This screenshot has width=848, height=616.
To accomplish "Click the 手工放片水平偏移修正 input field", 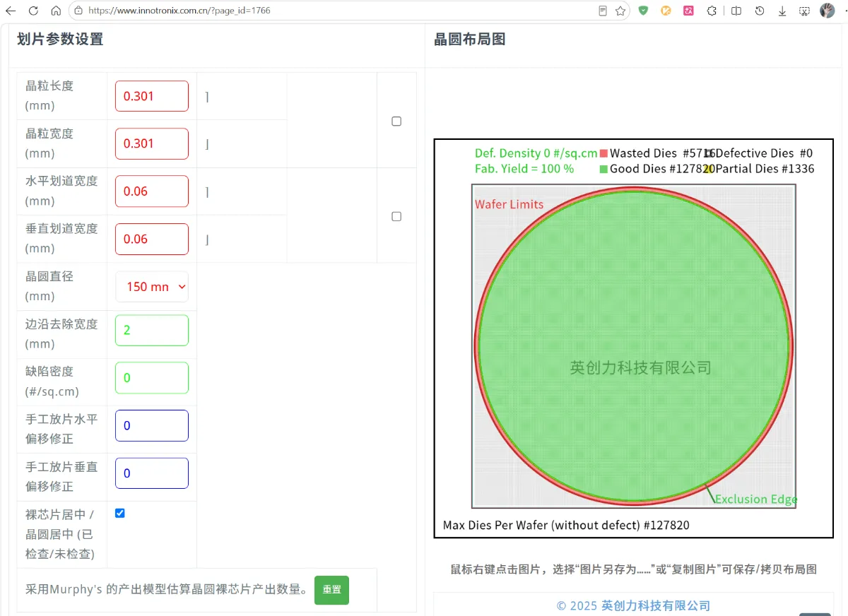I will (152, 425).
